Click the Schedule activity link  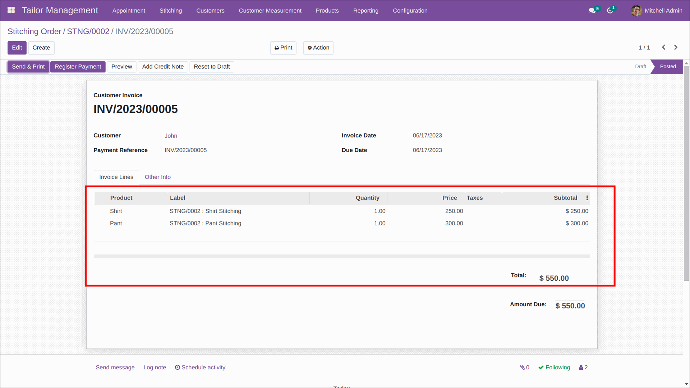(200, 367)
